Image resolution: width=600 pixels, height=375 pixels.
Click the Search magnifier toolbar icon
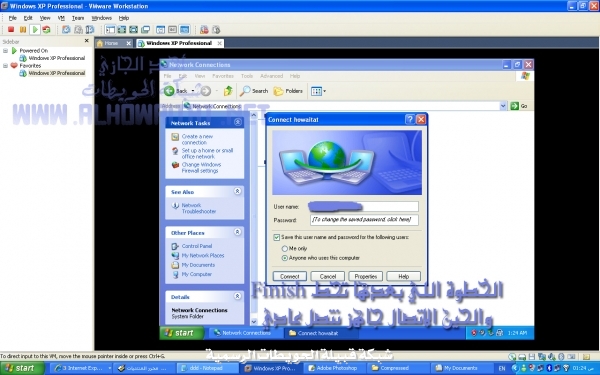(245, 91)
